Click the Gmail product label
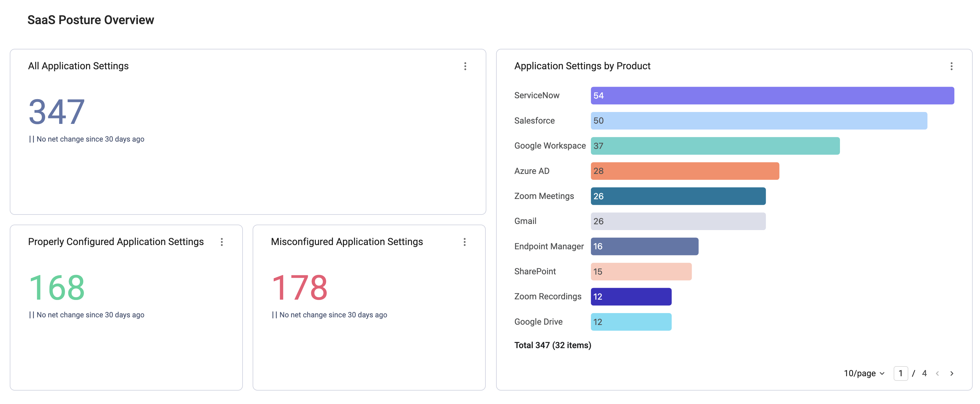This screenshot has width=980, height=404. [525, 221]
